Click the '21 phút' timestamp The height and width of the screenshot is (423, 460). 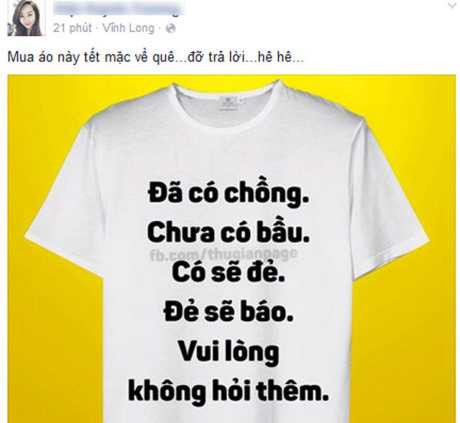coord(72,28)
